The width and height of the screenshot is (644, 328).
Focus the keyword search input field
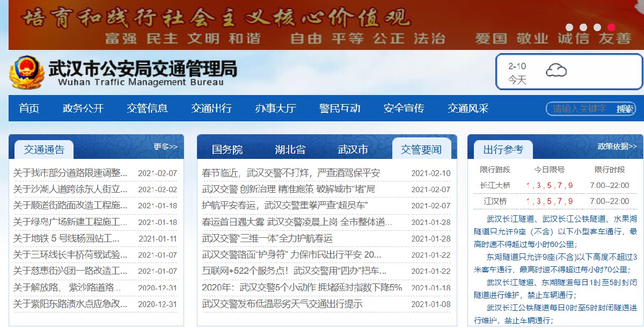[580, 109]
